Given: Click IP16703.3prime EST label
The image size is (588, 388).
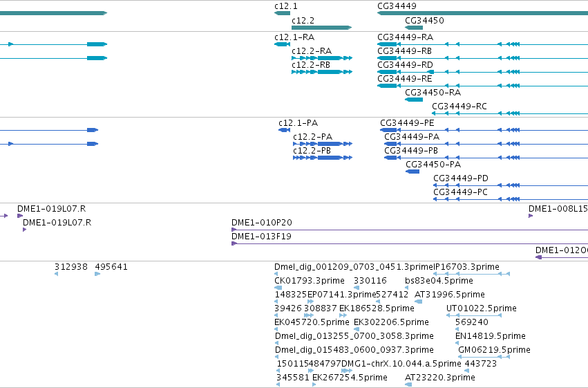Looking at the screenshot, I should pos(466,267).
